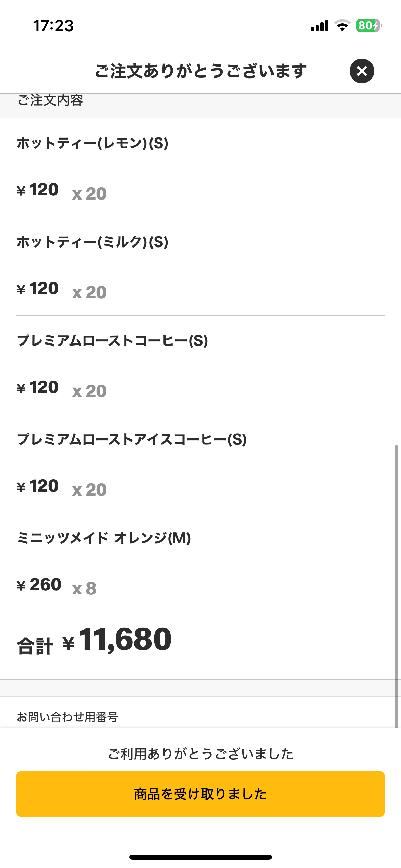The height and width of the screenshot is (868, 401).
Task: Tap the お問い合わせ用番号 label
Action: (x=68, y=717)
